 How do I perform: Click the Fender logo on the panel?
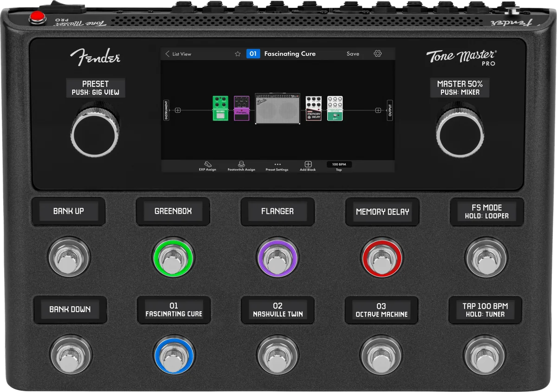click(x=95, y=57)
